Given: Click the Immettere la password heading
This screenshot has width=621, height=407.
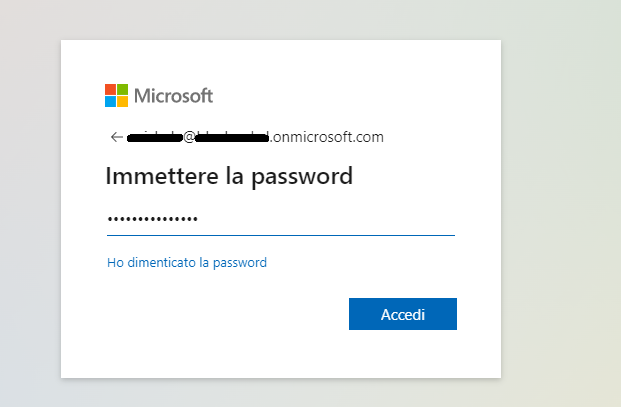Looking at the screenshot, I should (229, 176).
